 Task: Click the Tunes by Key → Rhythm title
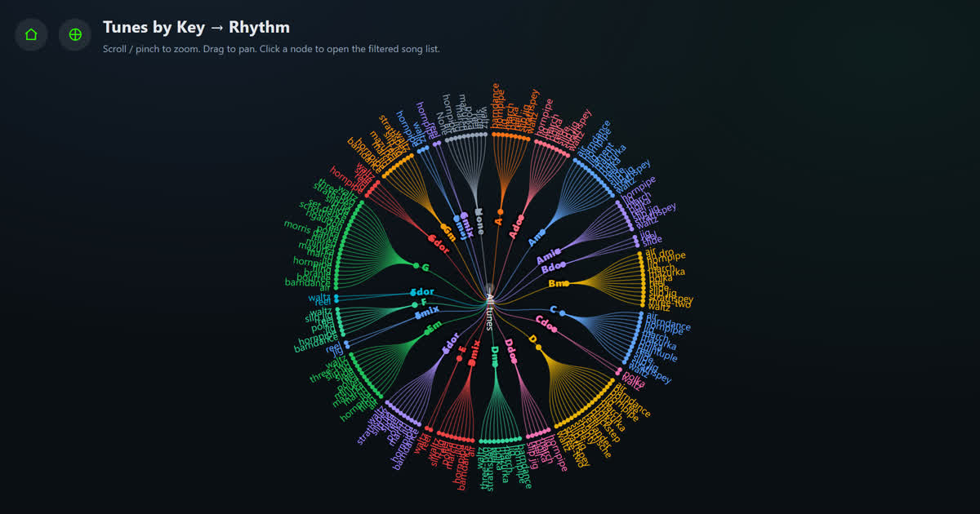click(196, 27)
